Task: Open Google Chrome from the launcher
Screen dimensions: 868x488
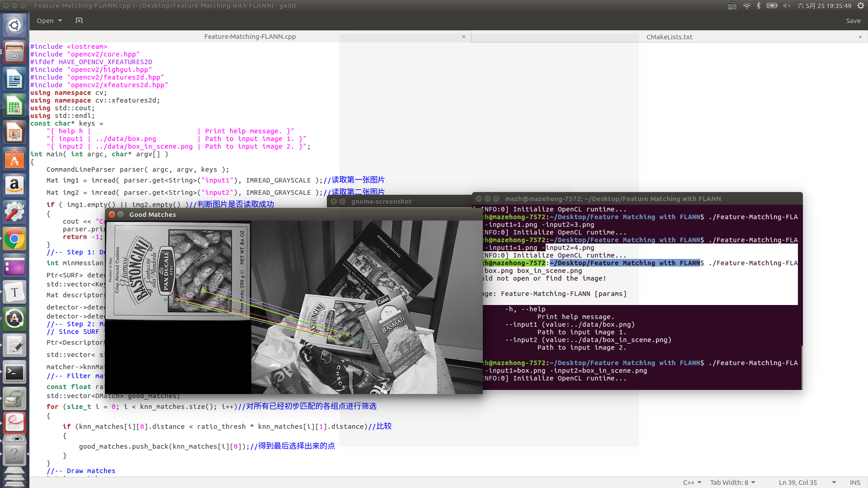Action: (x=14, y=239)
